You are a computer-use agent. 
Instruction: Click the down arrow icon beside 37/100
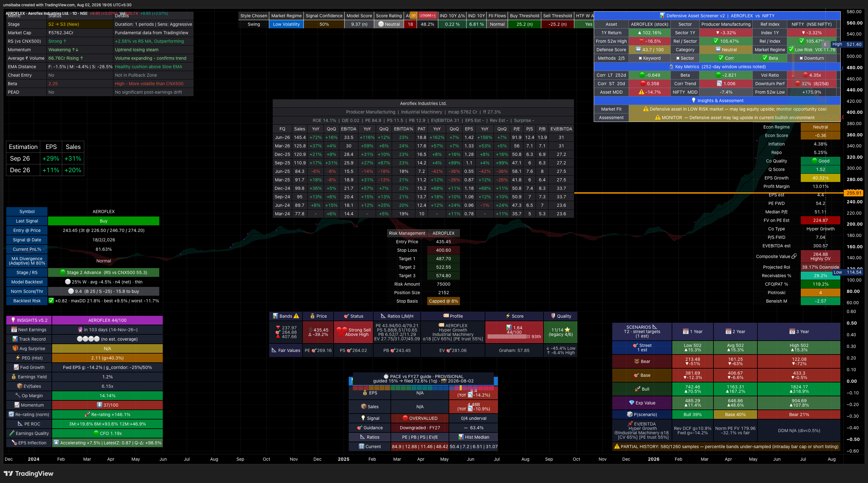coord(99,405)
